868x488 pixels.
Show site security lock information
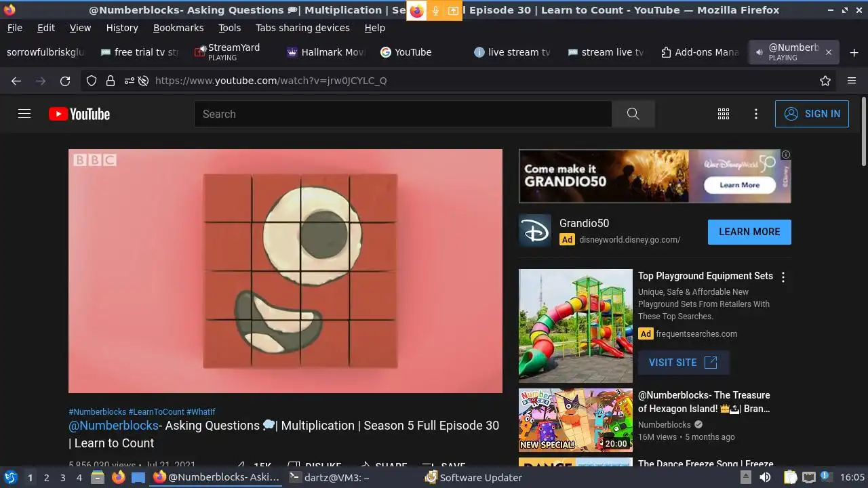coord(111,81)
